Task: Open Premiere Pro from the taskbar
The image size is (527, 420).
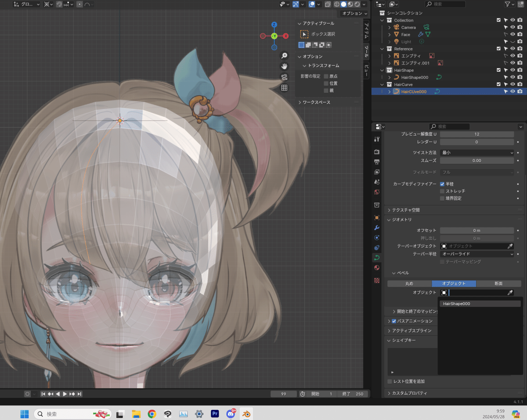Action: click(215, 413)
